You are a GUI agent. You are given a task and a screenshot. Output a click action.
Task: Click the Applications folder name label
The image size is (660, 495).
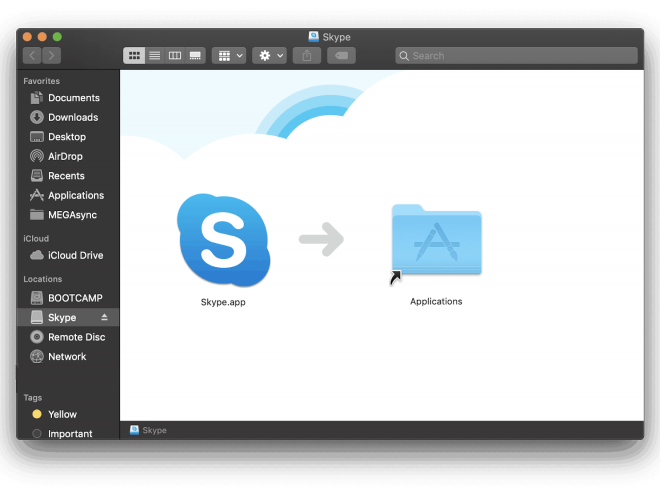436,301
